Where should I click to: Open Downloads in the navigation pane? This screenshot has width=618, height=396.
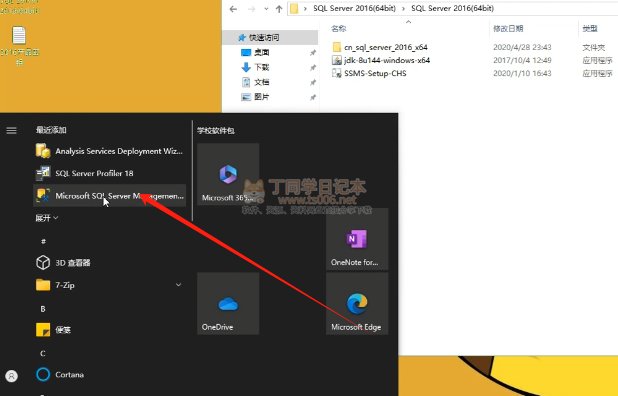pyautogui.click(x=262, y=67)
